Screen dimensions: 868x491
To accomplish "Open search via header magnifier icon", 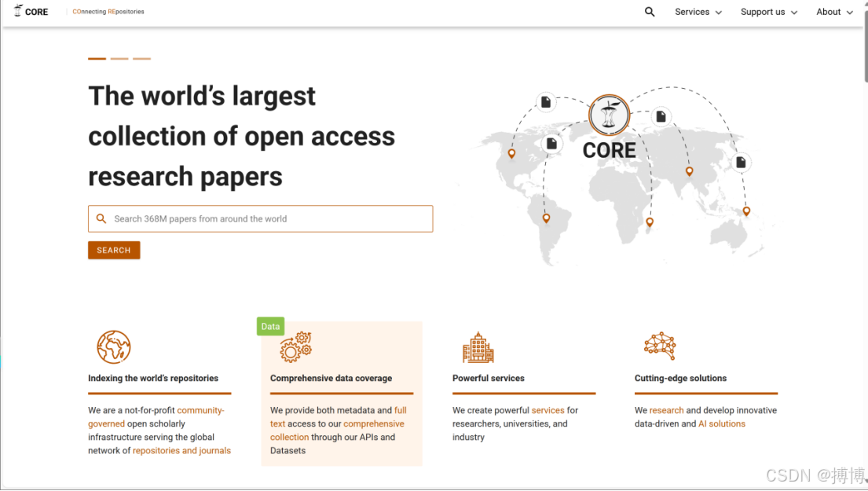I will (650, 12).
